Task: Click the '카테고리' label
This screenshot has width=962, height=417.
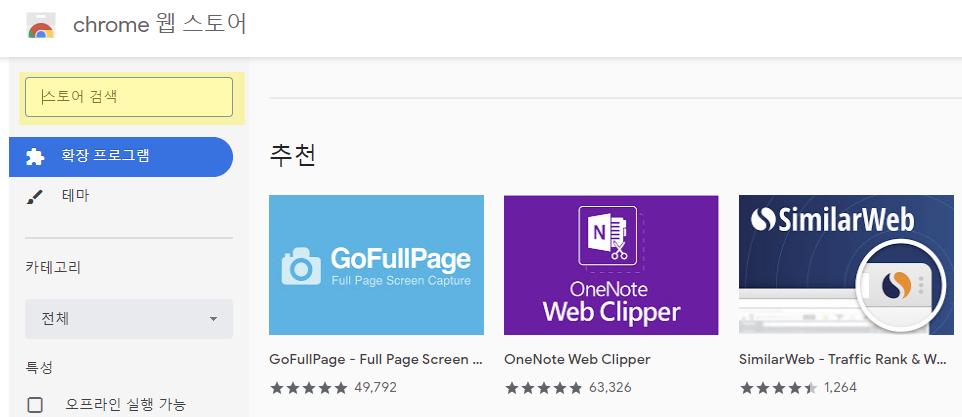Action: point(53,267)
